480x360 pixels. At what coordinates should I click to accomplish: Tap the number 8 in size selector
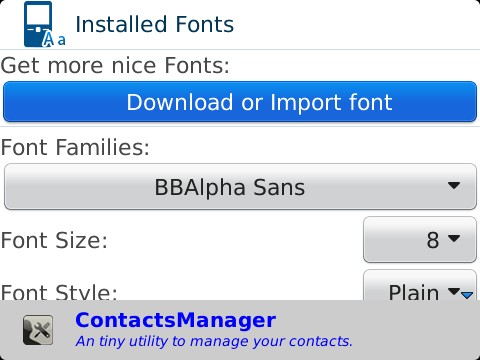pyautogui.click(x=433, y=240)
